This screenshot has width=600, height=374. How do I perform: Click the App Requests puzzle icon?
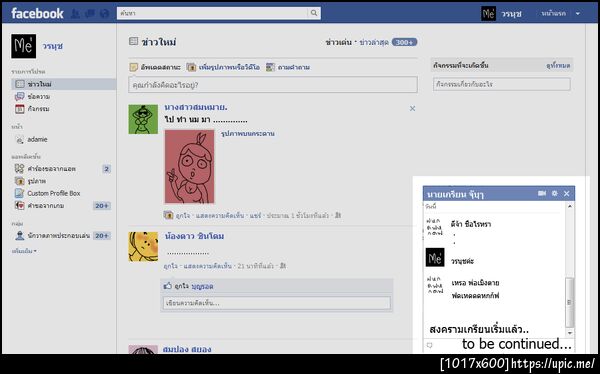pos(19,168)
